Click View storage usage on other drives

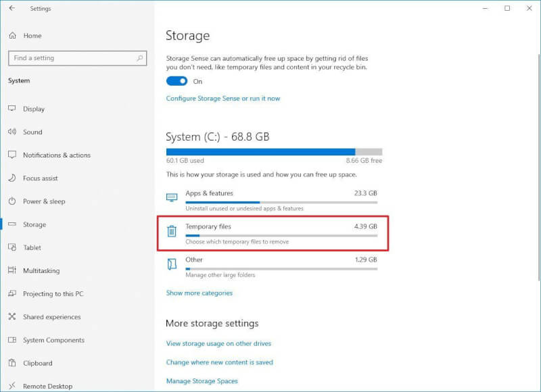(218, 344)
